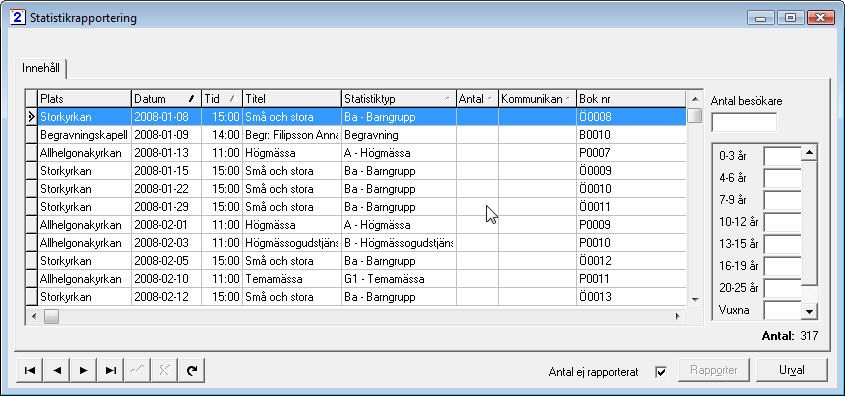Click Bok nr cell Ö0012

(631, 261)
